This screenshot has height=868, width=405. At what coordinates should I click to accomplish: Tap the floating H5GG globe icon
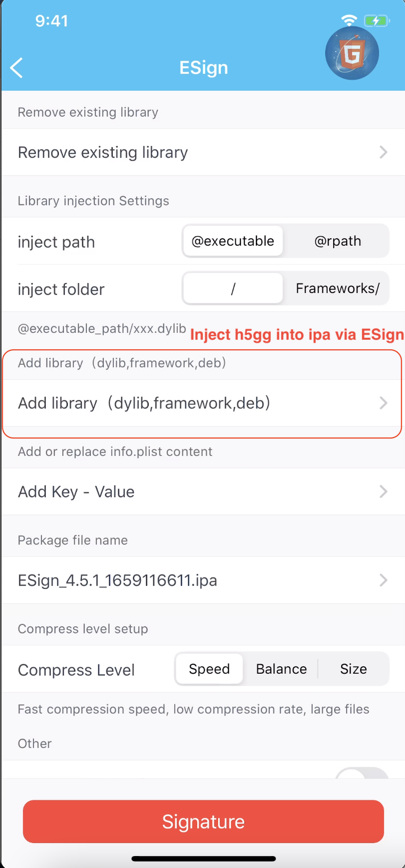tap(352, 53)
